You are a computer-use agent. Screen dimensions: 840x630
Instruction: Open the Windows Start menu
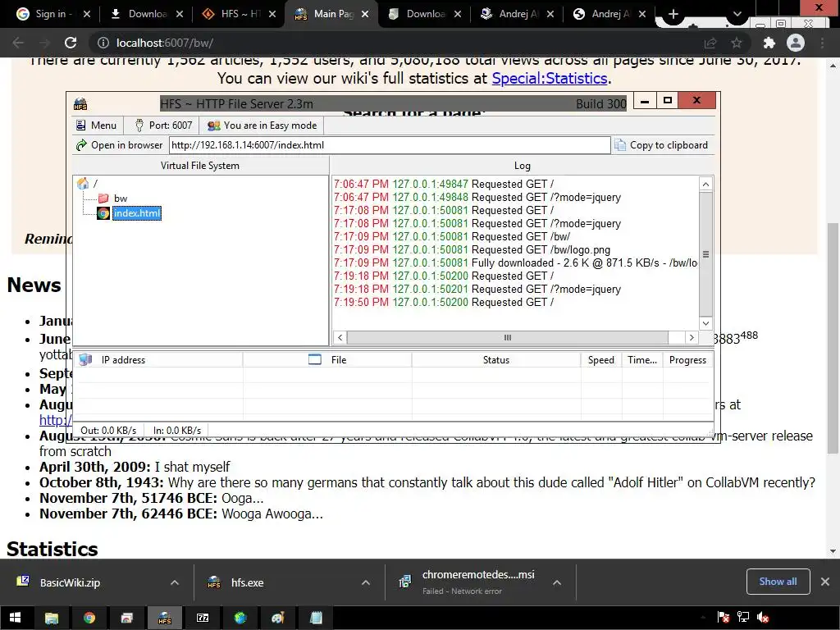coord(15,619)
